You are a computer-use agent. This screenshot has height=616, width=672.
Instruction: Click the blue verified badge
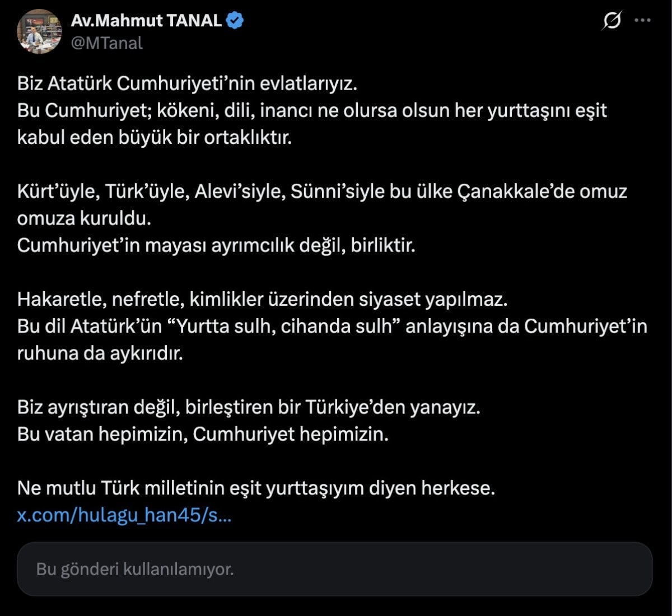[235, 21]
